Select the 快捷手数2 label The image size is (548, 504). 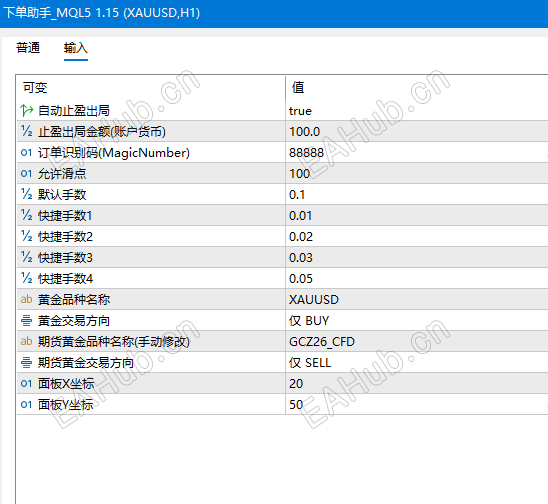65,237
